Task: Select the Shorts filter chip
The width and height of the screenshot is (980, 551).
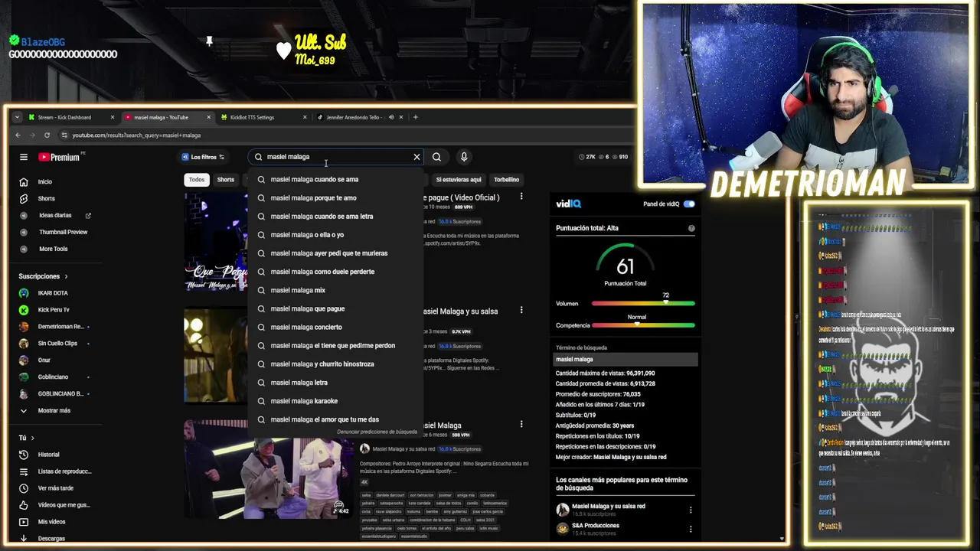Action: coord(226,180)
